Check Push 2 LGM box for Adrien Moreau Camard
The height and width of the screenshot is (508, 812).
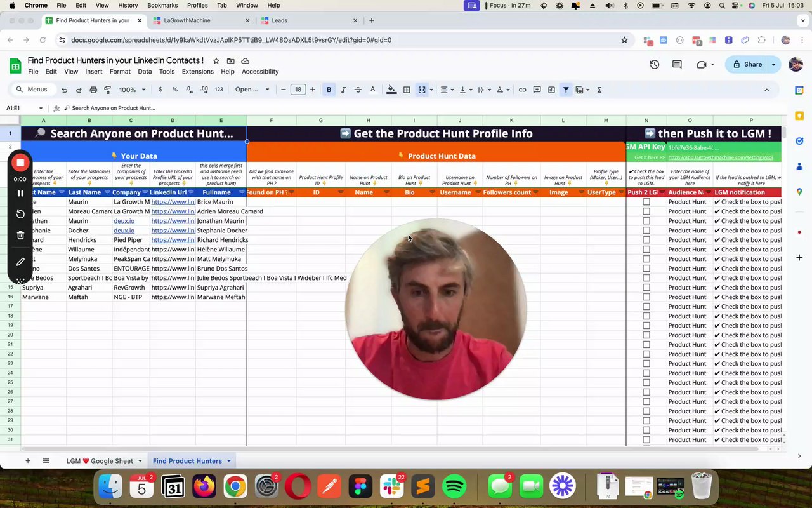click(646, 211)
